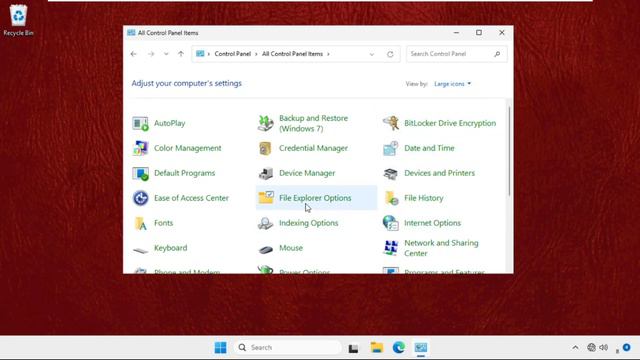The image size is (640, 360).
Task: Select Control Panel in the breadcrumb
Action: (233, 54)
